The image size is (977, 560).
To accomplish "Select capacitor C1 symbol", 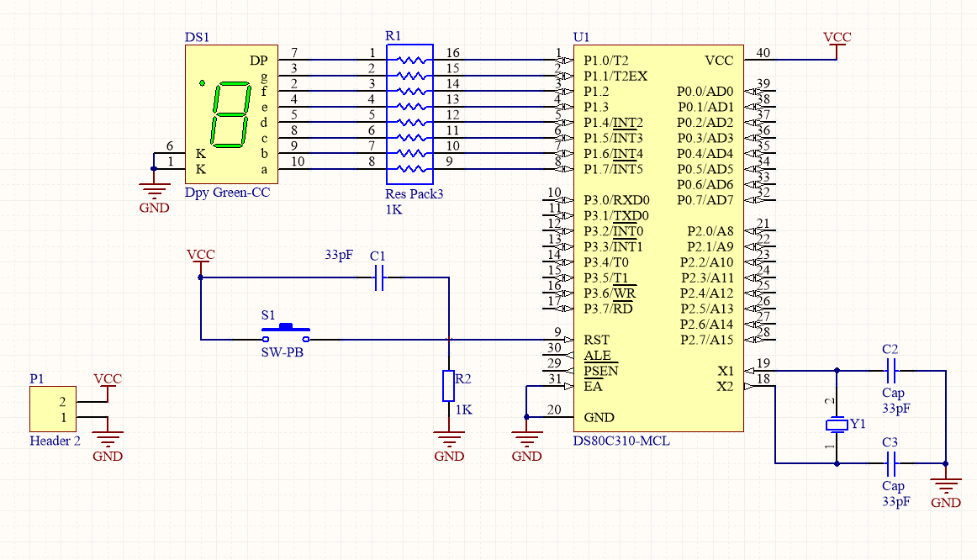I will click(x=379, y=277).
